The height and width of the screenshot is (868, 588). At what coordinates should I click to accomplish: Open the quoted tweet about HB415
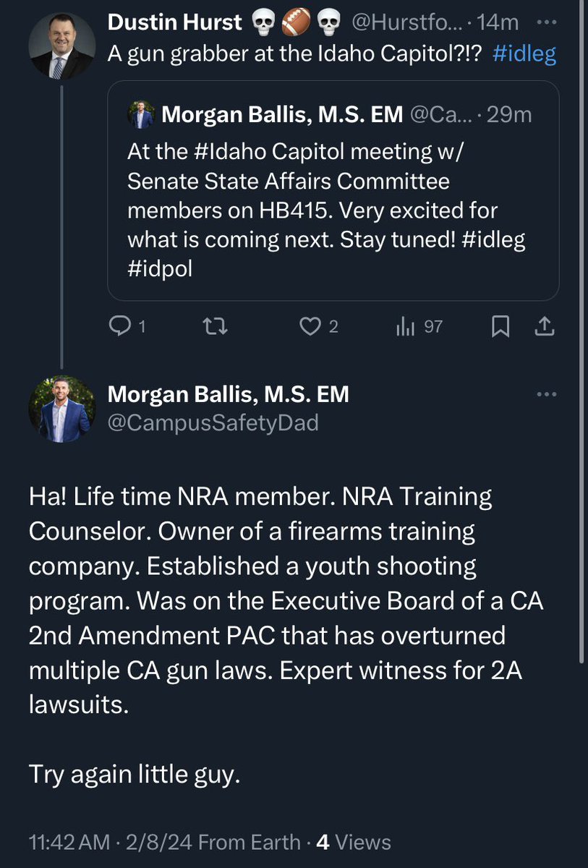point(333,191)
